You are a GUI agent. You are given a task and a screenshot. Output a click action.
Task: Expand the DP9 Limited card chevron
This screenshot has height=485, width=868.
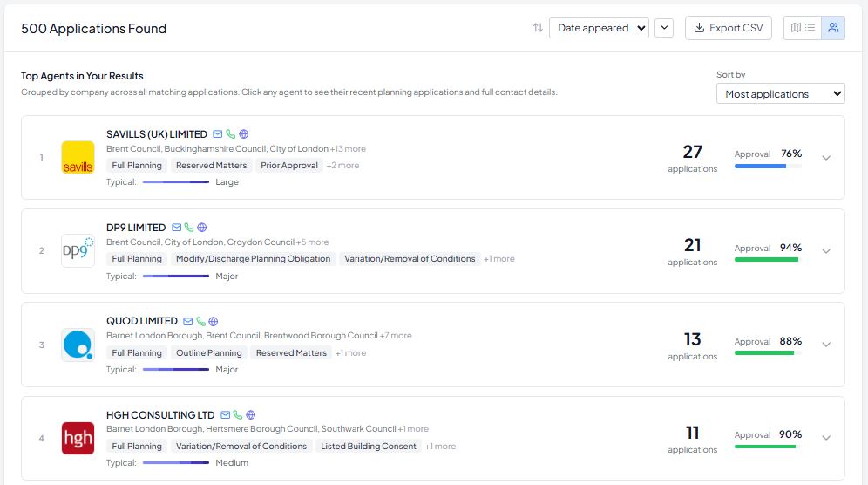[x=826, y=251]
